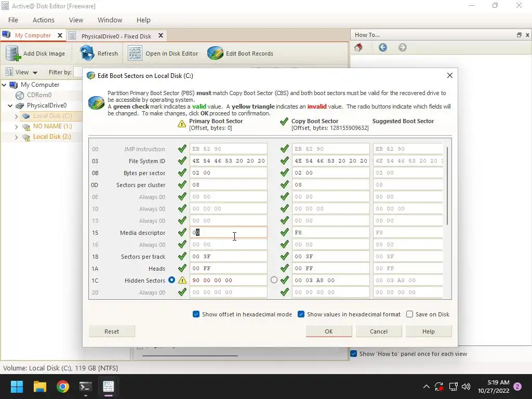
Task: Switch to PhysicalDrive0 - Fixed Disk tab
Action: pos(116,36)
